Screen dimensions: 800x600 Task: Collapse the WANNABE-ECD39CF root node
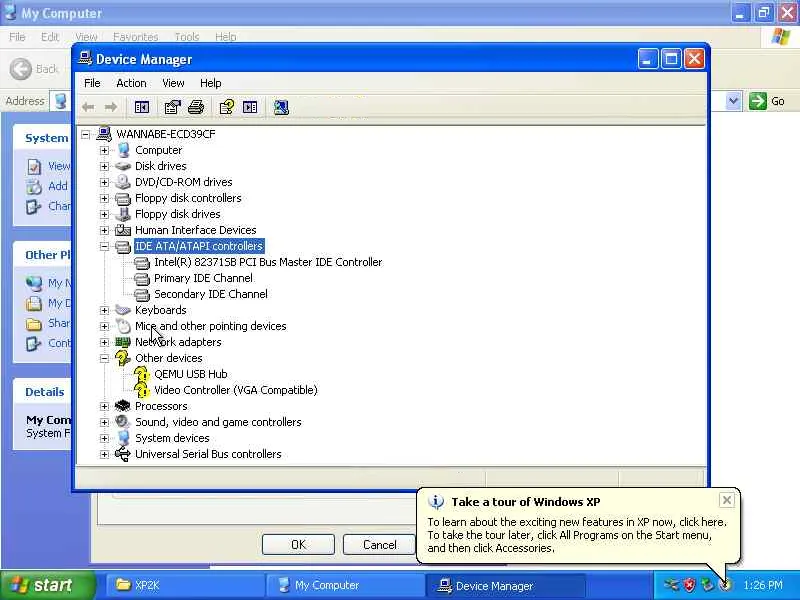pos(85,134)
